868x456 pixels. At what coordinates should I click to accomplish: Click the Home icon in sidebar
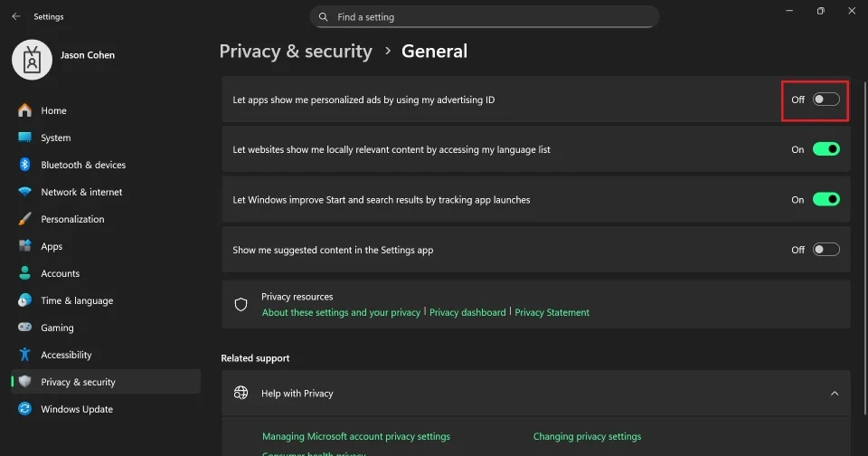click(x=24, y=110)
